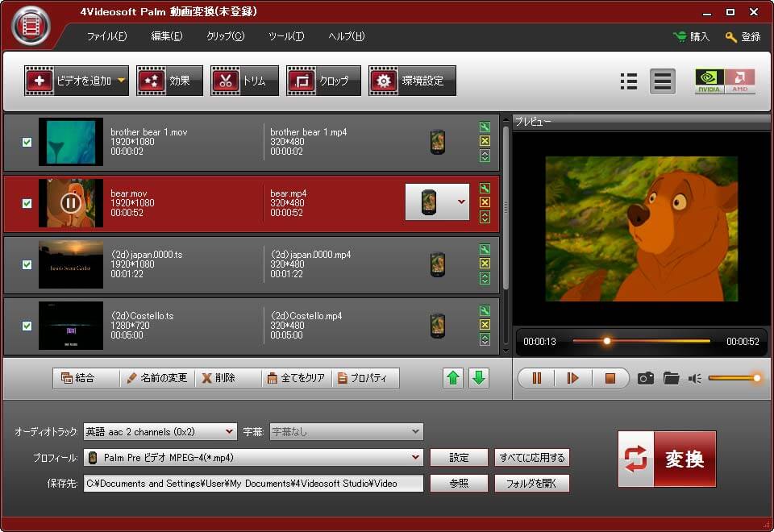Pause the preview playback
774x532 pixels.
tap(537, 378)
